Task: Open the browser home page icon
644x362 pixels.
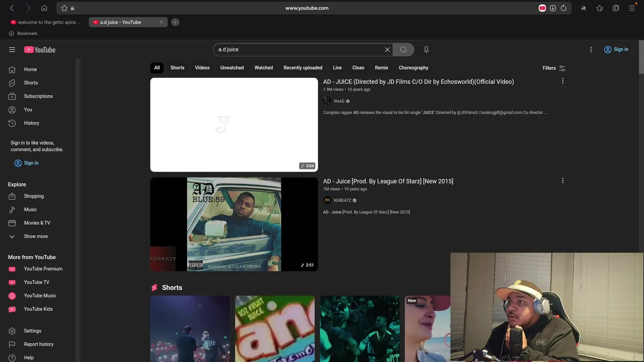Action: (x=44, y=8)
